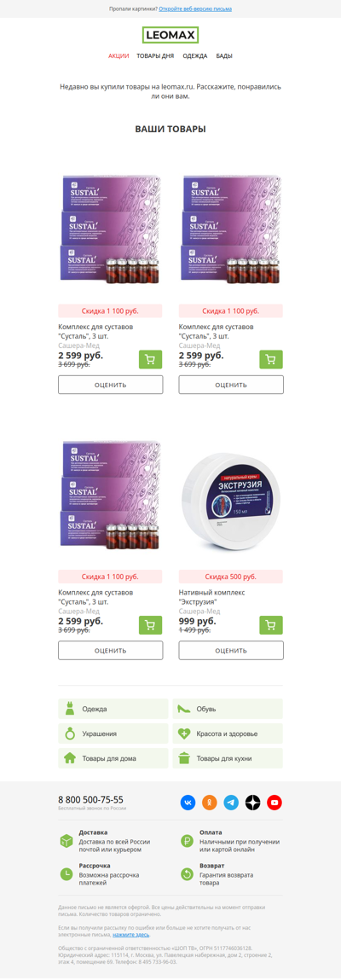Open the web version link of the email
The image size is (341, 980).
(195, 9)
